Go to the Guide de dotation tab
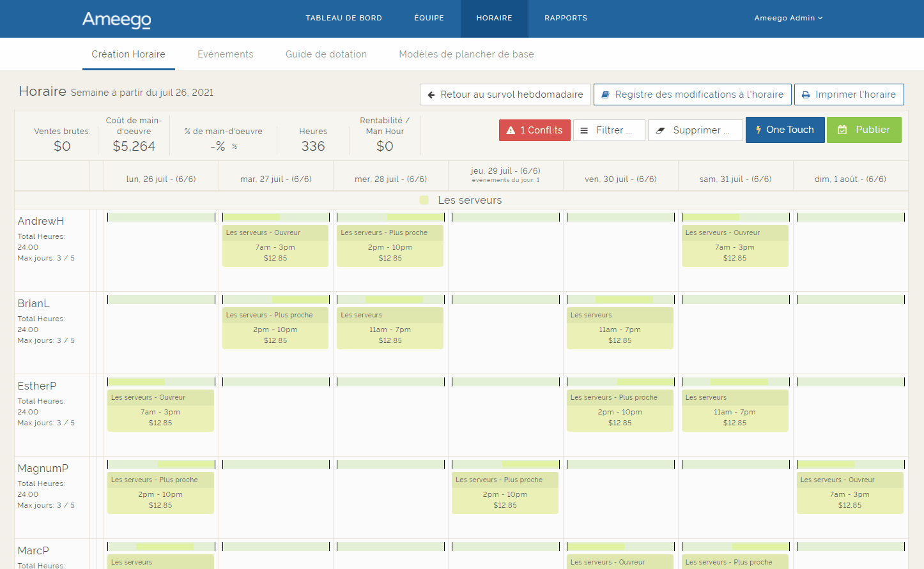This screenshot has width=924, height=569. click(326, 54)
